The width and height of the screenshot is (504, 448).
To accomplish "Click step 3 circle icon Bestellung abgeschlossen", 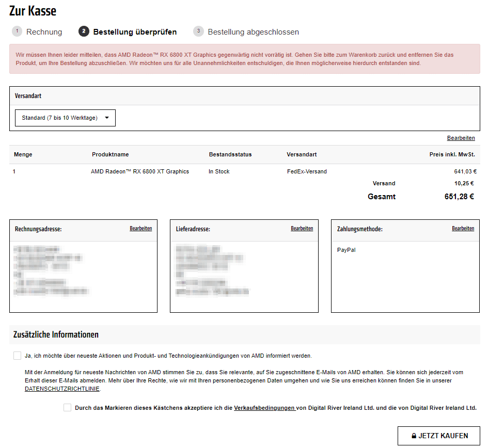I will tap(198, 31).
